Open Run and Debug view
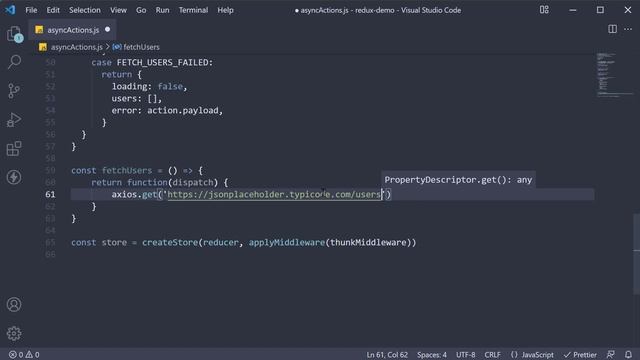The image size is (640, 360). coord(14,120)
